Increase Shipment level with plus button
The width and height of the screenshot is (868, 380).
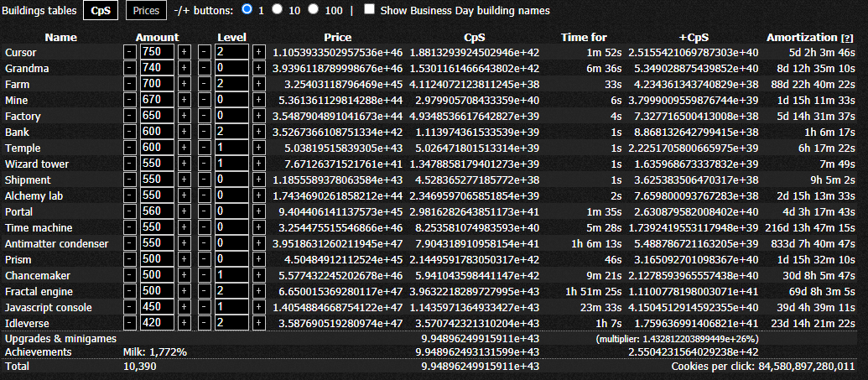(x=258, y=180)
